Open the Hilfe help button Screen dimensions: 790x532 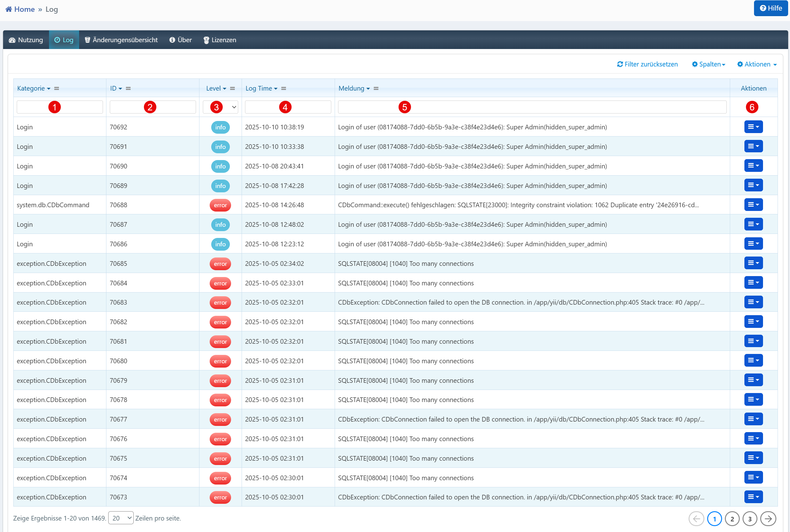[x=770, y=8]
